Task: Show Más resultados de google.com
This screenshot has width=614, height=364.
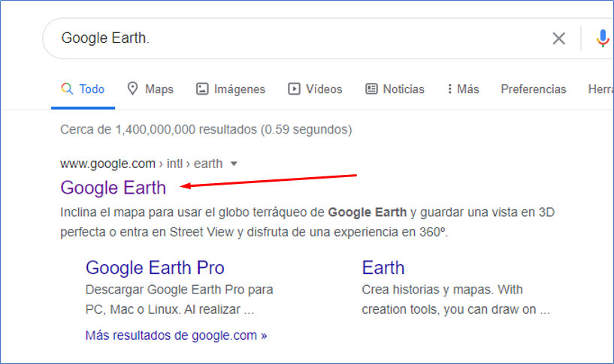Action: [176, 335]
